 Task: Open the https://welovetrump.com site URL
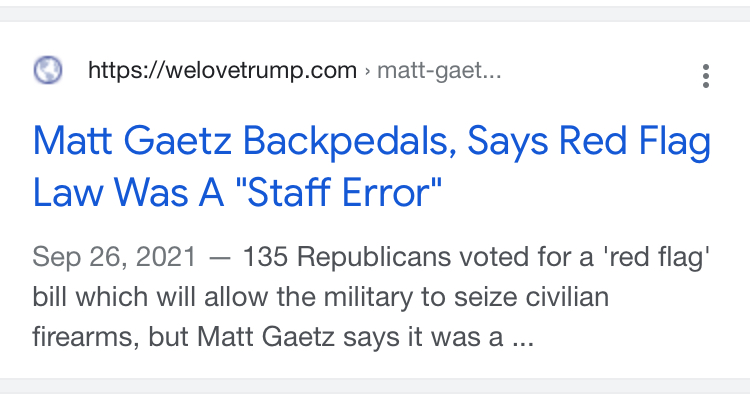point(222,70)
